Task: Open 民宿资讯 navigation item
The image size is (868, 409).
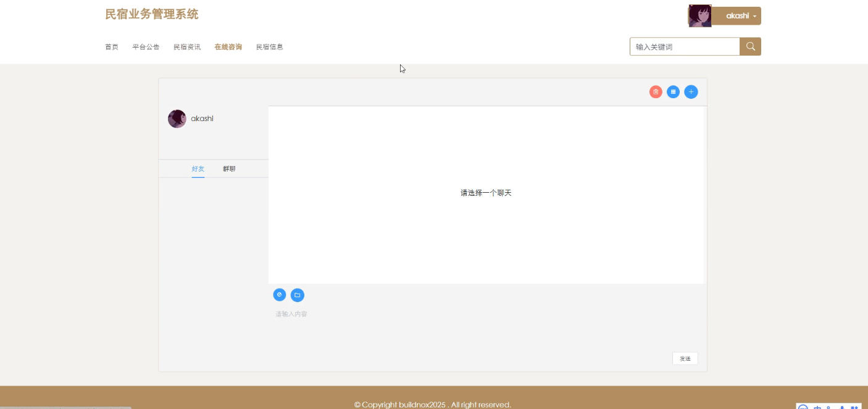Action: [x=187, y=47]
